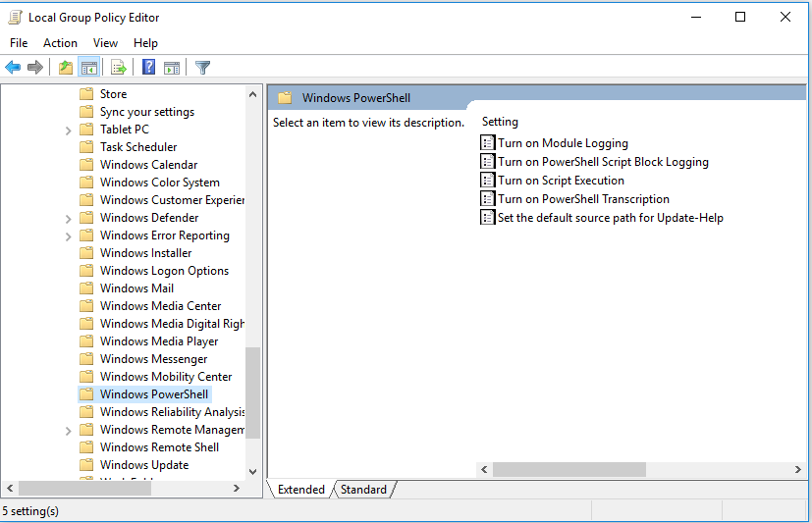Select Windows Media Digital Rights tree item
Image resolution: width=812 pixels, height=523 pixels.
(172, 324)
